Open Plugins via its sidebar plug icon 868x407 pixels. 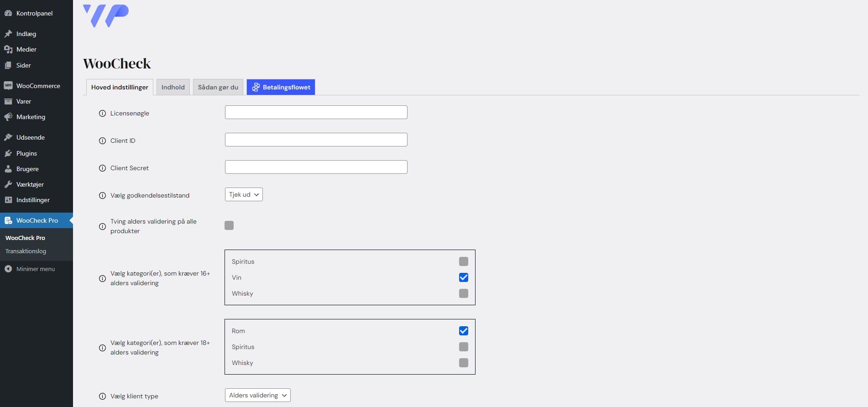[x=8, y=153]
